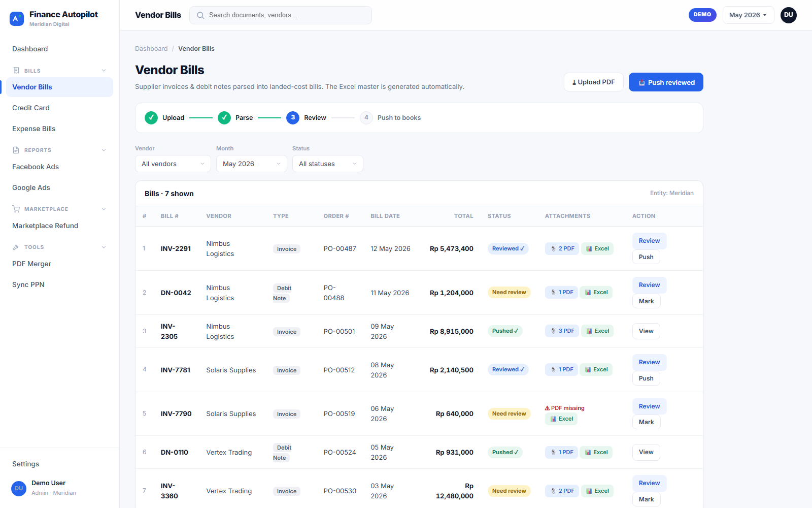Click the Push to books step 4 circle
Screen dimensions: 812x508
[x=366, y=118]
